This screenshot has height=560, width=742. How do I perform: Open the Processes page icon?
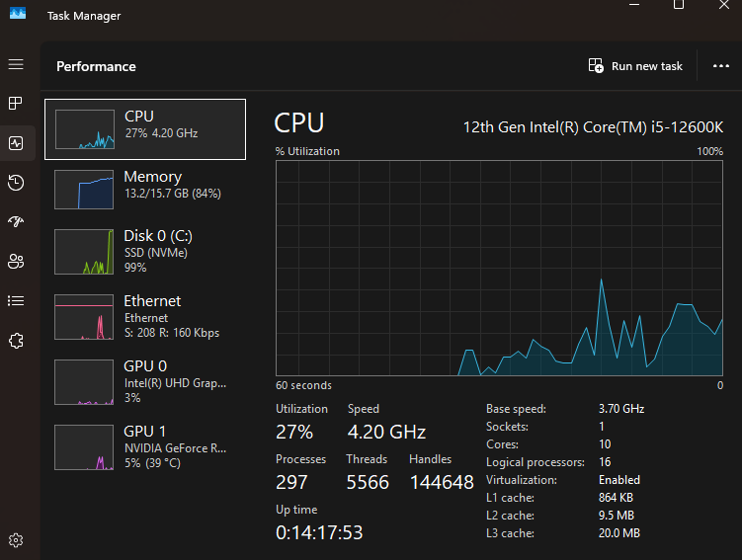point(16,103)
